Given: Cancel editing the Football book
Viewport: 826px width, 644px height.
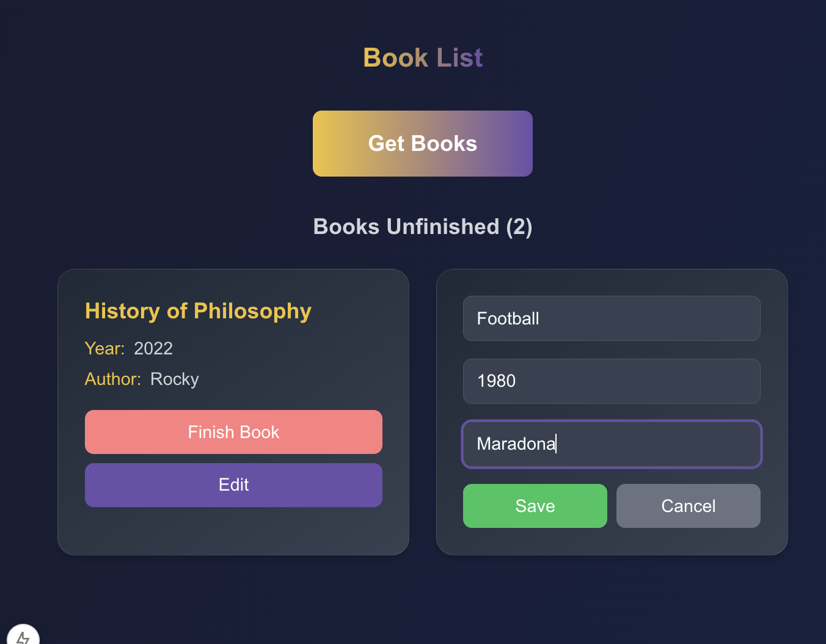Looking at the screenshot, I should [689, 506].
